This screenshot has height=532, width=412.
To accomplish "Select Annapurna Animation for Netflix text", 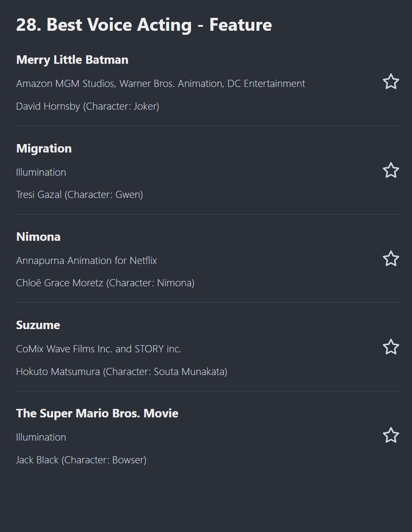I will (87, 260).
